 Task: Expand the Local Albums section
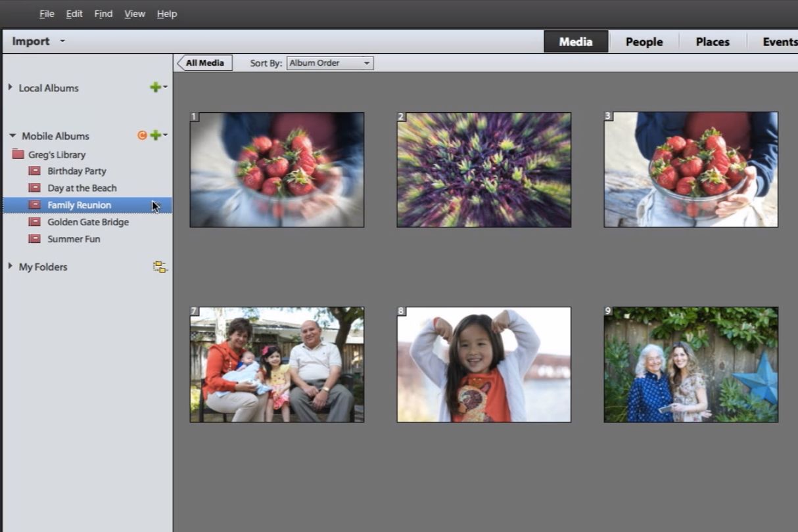coord(10,87)
